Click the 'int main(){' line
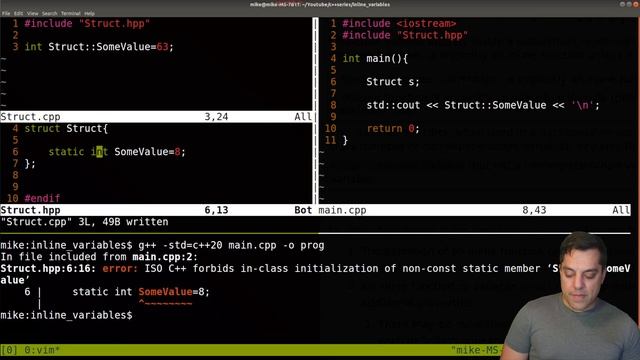 (x=375, y=59)
